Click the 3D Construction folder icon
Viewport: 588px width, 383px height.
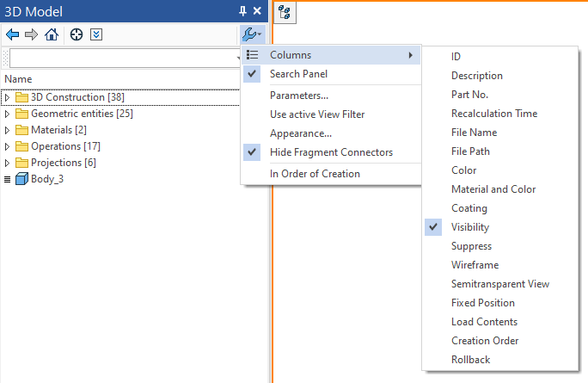pyautogui.click(x=21, y=97)
